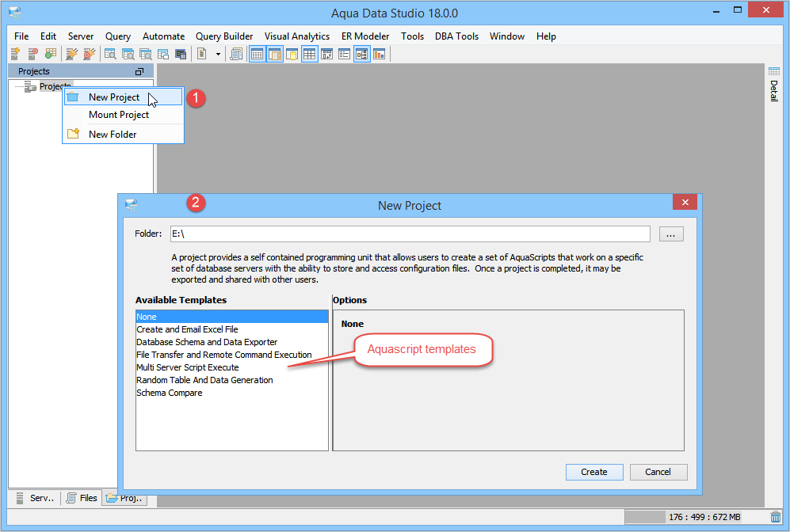Switch to the Files tab
Screen dimensions: 790x532
(82, 498)
